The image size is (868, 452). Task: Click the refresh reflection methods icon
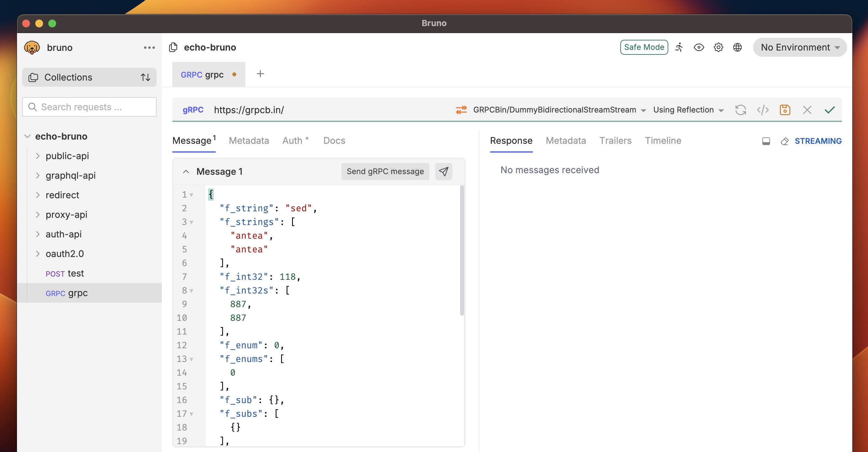[740, 110]
